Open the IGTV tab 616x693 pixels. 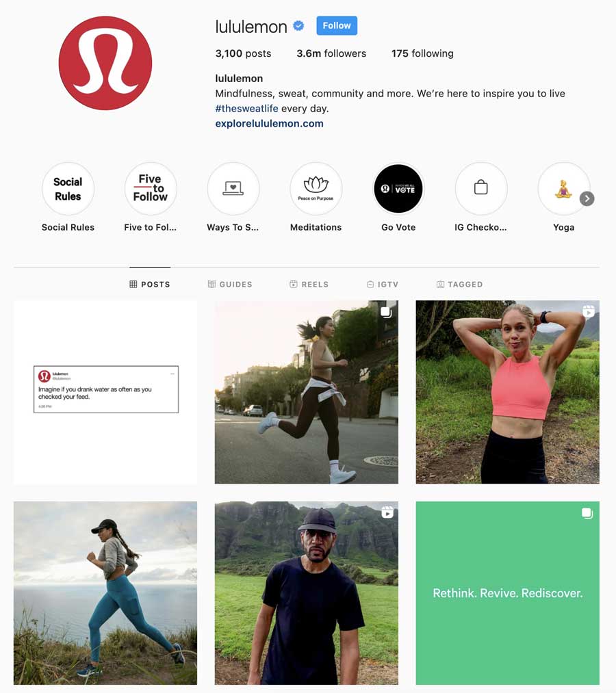[383, 284]
